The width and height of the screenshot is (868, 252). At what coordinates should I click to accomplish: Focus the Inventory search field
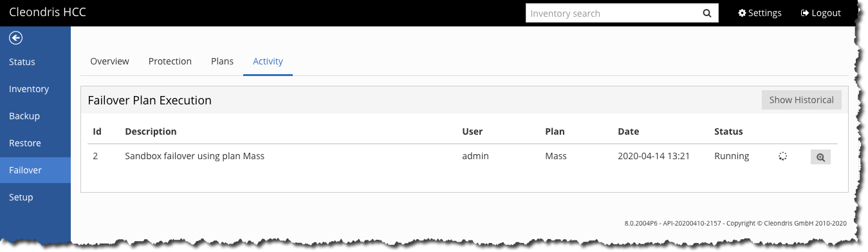pos(612,13)
